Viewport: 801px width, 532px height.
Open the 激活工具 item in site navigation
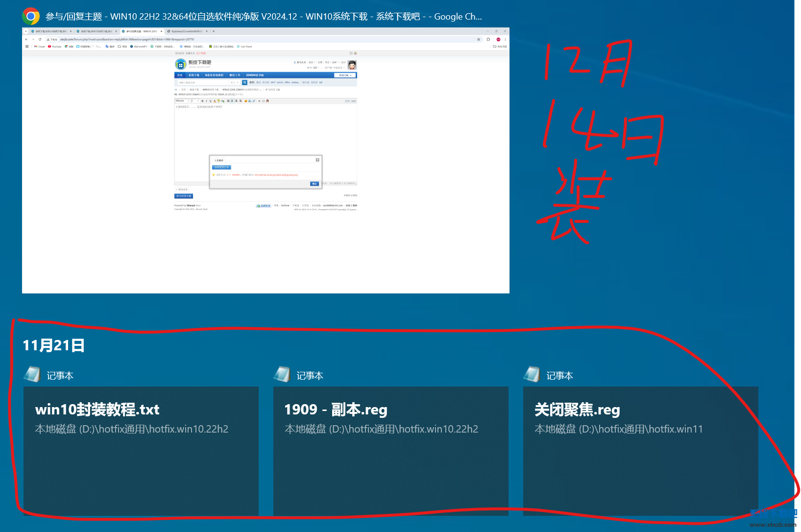pyautogui.click(x=235, y=75)
